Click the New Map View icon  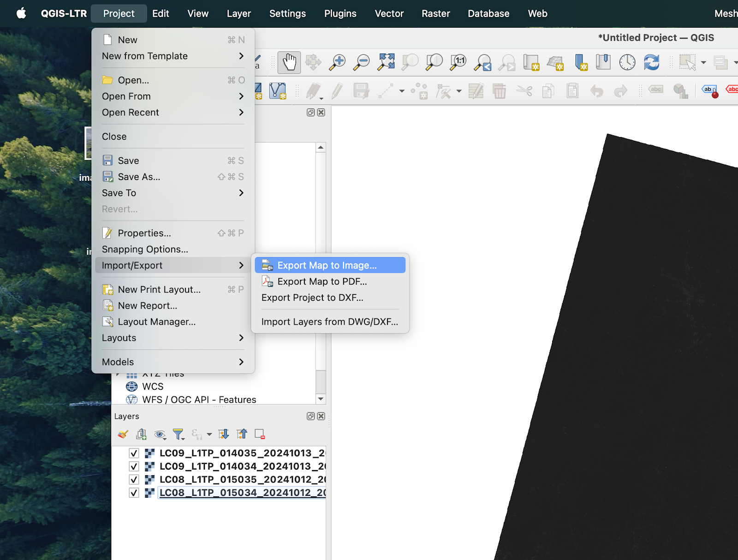[x=531, y=62]
